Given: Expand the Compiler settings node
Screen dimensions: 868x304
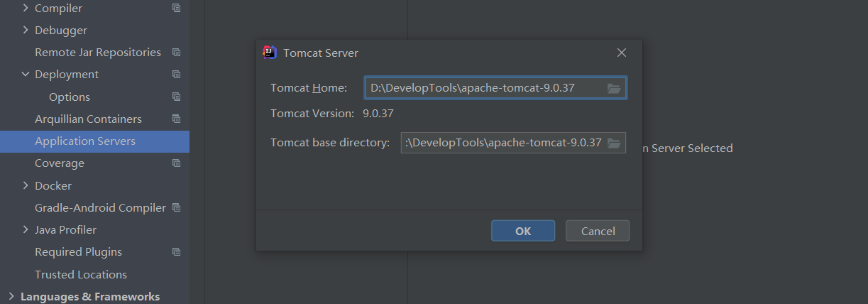Looking at the screenshot, I should [x=26, y=9].
